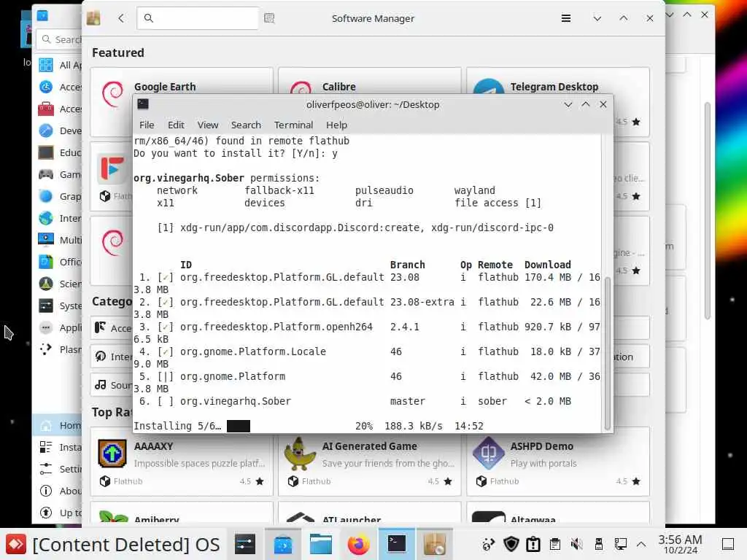Click the Software Manager app icon in titlebar
This screenshot has width=747, height=560.
[x=93, y=18]
